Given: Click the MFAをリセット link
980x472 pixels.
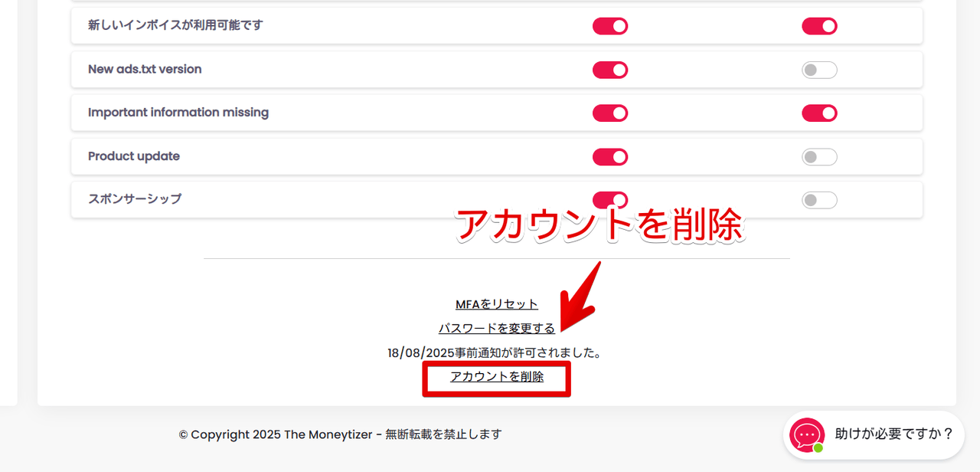Looking at the screenshot, I should tap(497, 304).
